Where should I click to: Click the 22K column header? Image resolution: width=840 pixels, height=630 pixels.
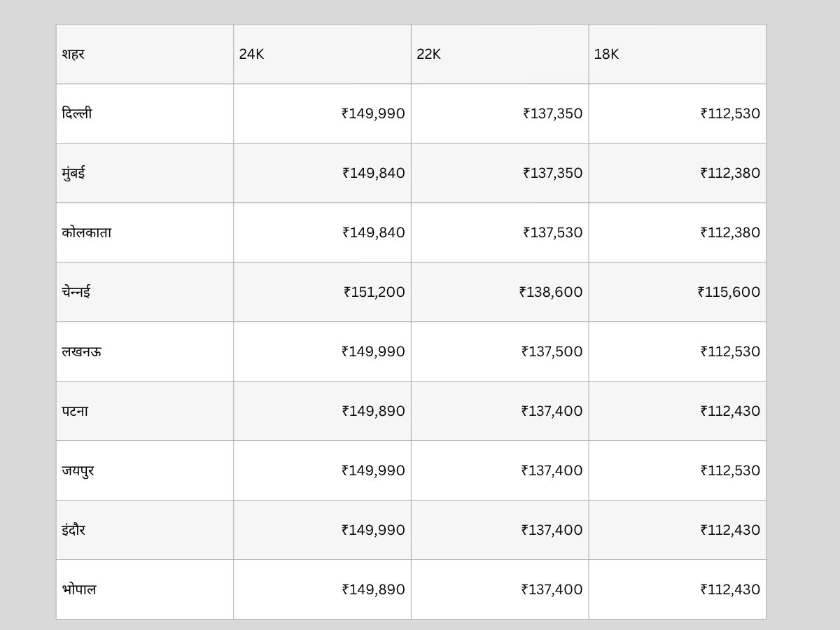[x=428, y=54]
